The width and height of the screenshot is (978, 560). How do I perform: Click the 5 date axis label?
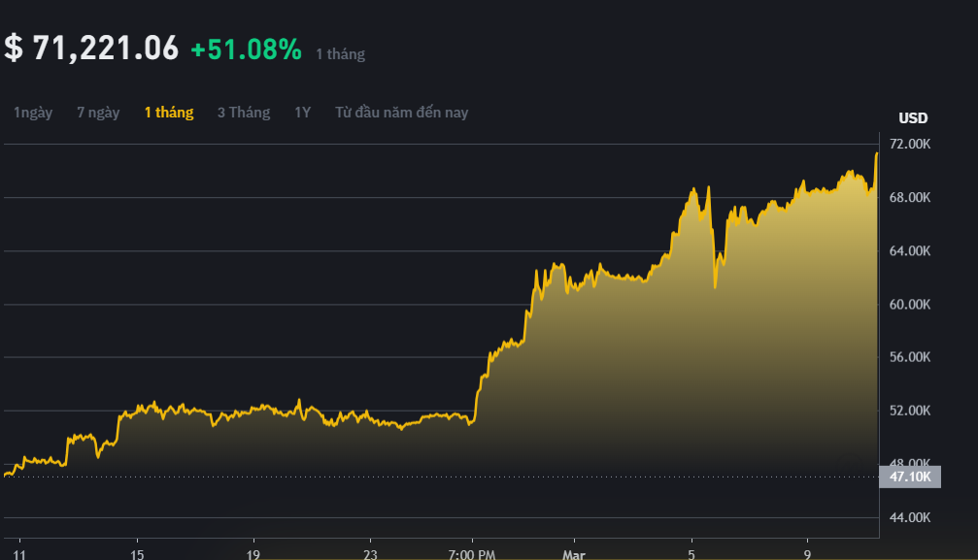pyautogui.click(x=691, y=554)
